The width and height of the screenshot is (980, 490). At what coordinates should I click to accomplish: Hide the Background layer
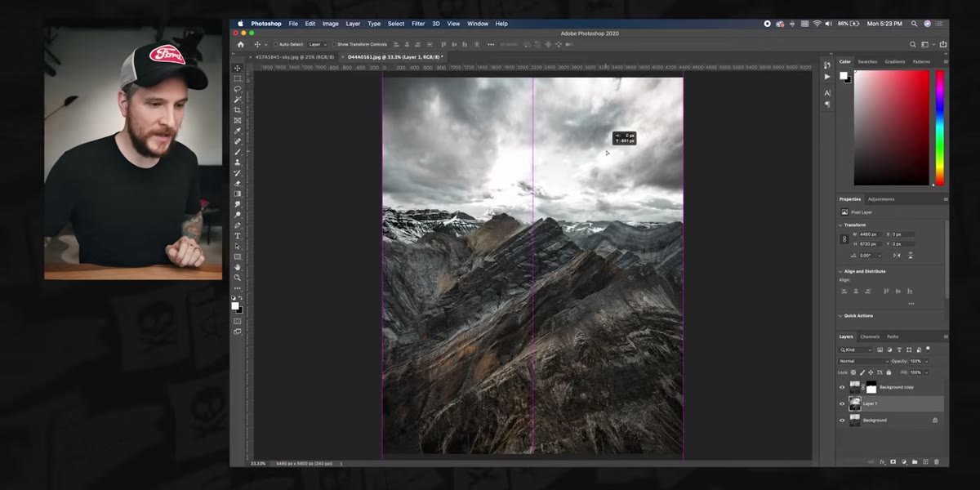pos(842,420)
